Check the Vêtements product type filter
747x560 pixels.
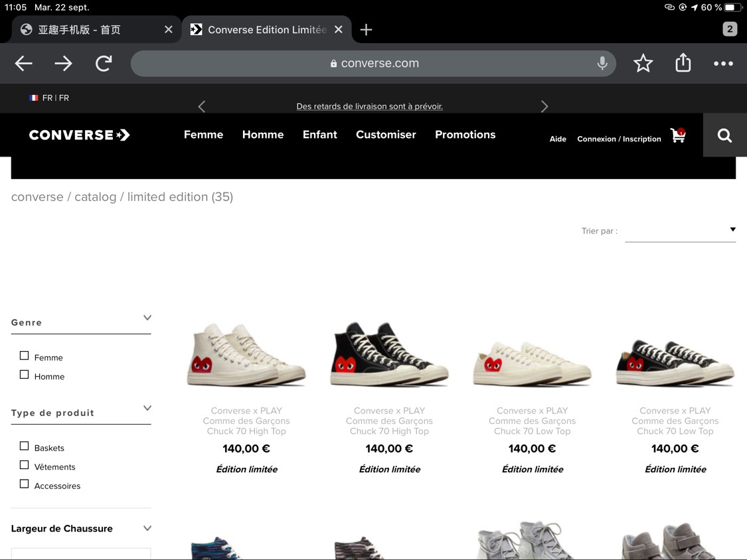pos(25,464)
